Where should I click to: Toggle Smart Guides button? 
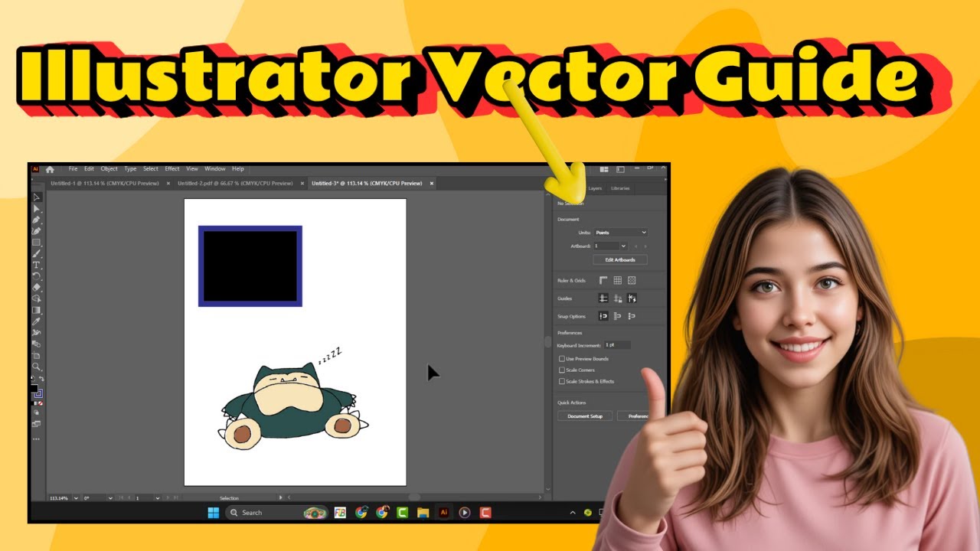click(632, 298)
